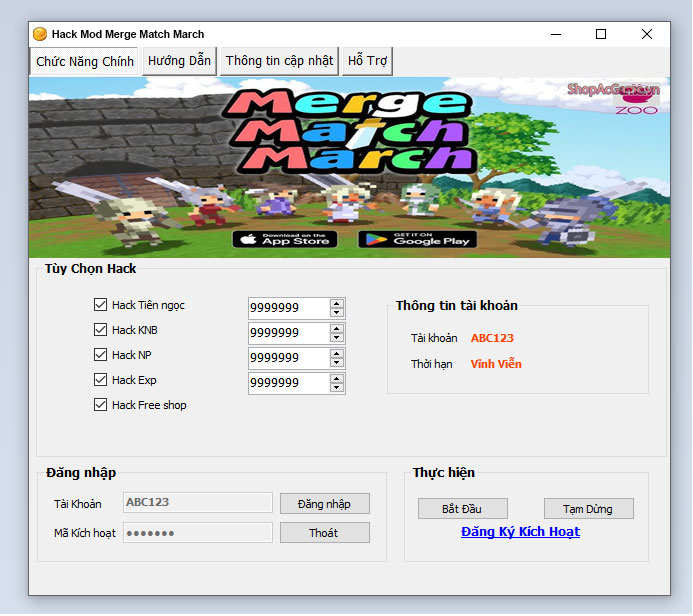Click the Mã Kích hoạt password field

pos(198,532)
